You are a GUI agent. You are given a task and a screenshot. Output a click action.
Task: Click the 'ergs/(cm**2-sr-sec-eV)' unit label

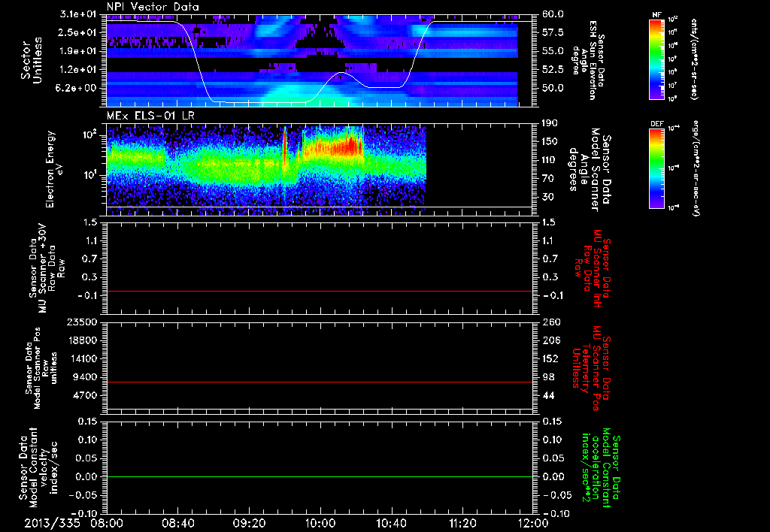pos(695,168)
